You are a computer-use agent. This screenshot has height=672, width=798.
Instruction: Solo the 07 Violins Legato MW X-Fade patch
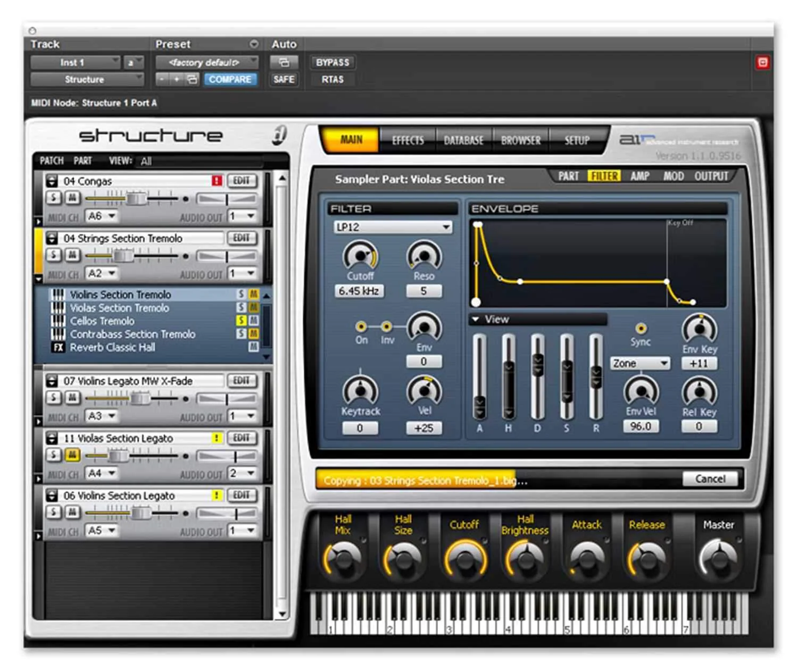tap(53, 398)
